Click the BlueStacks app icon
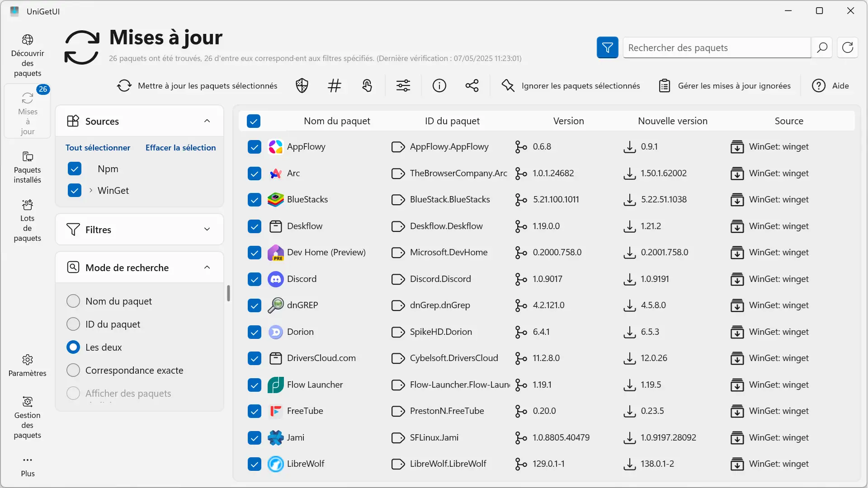The image size is (868, 488). pos(276,200)
